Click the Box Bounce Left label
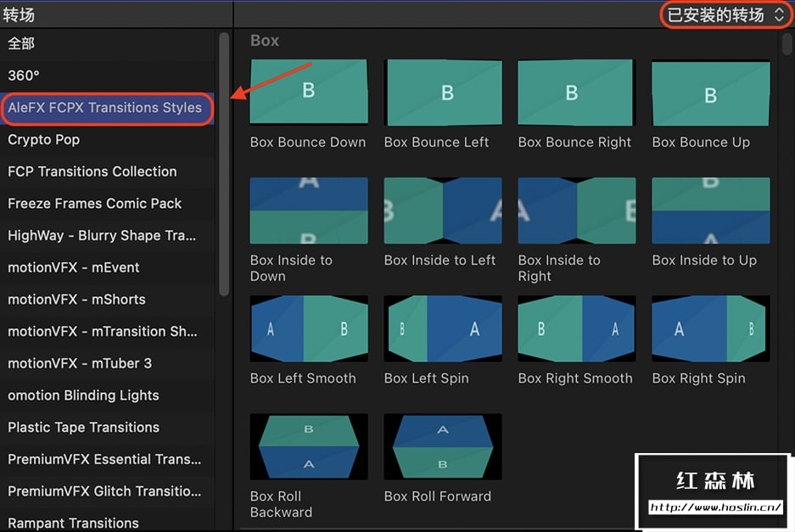Image resolution: width=795 pixels, height=532 pixels. coord(437,143)
